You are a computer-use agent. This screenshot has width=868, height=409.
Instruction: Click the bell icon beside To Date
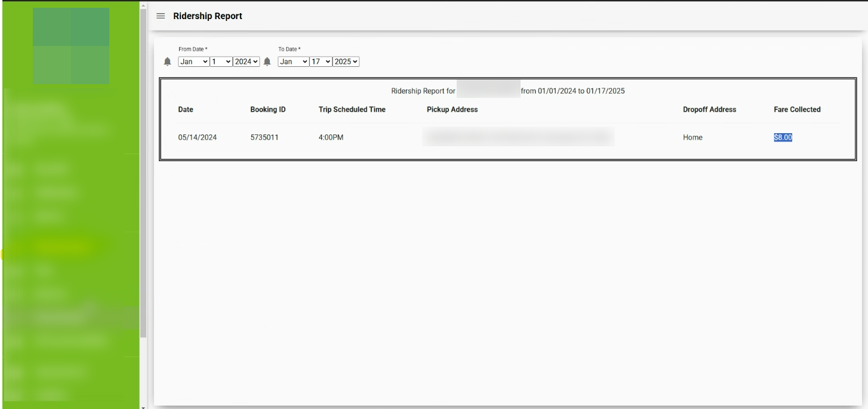coord(267,61)
